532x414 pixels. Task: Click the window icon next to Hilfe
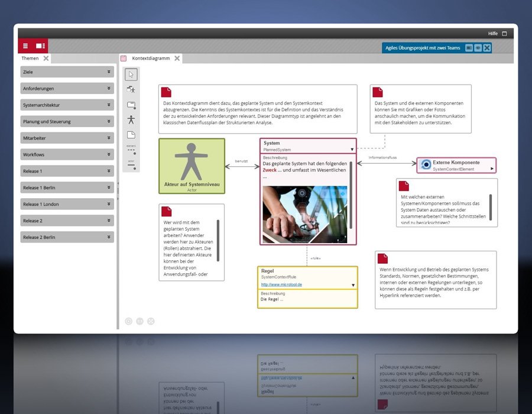click(505, 34)
